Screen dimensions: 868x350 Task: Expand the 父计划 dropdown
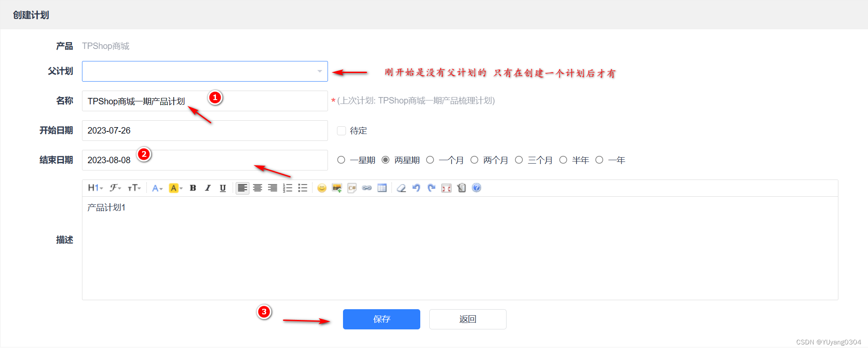coord(205,71)
